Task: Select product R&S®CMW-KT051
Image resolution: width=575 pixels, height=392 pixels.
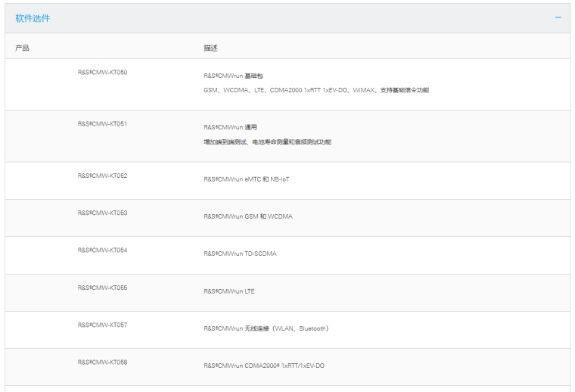Action: 102,124
